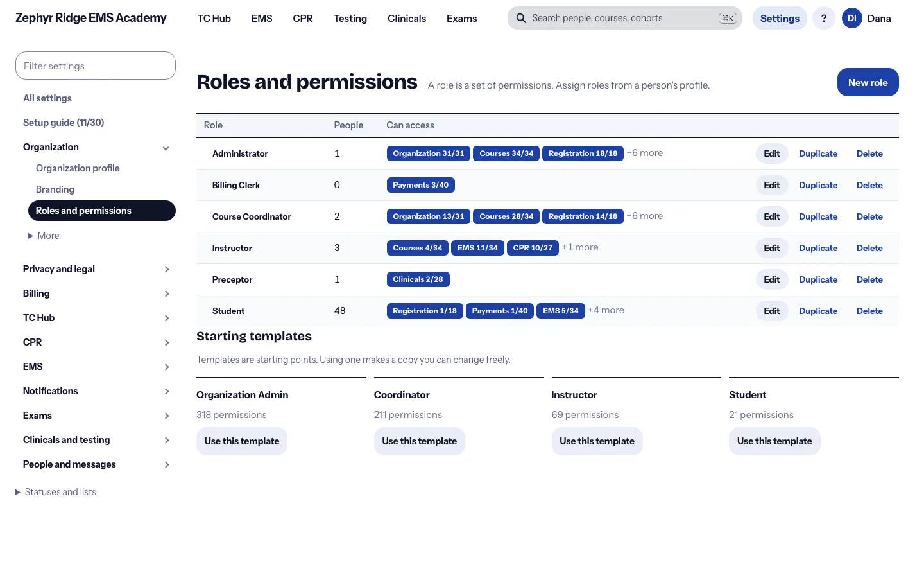924x578 pixels.
Task: Click the search magnifier icon
Action: pos(521,19)
